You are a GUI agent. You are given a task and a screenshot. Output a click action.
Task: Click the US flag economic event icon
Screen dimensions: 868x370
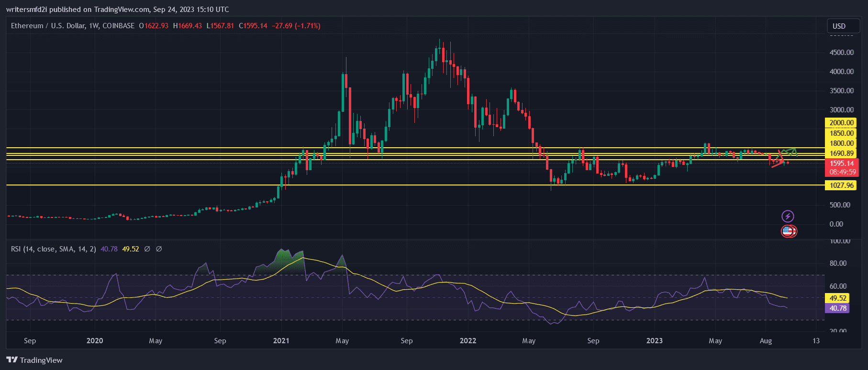[788, 232]
